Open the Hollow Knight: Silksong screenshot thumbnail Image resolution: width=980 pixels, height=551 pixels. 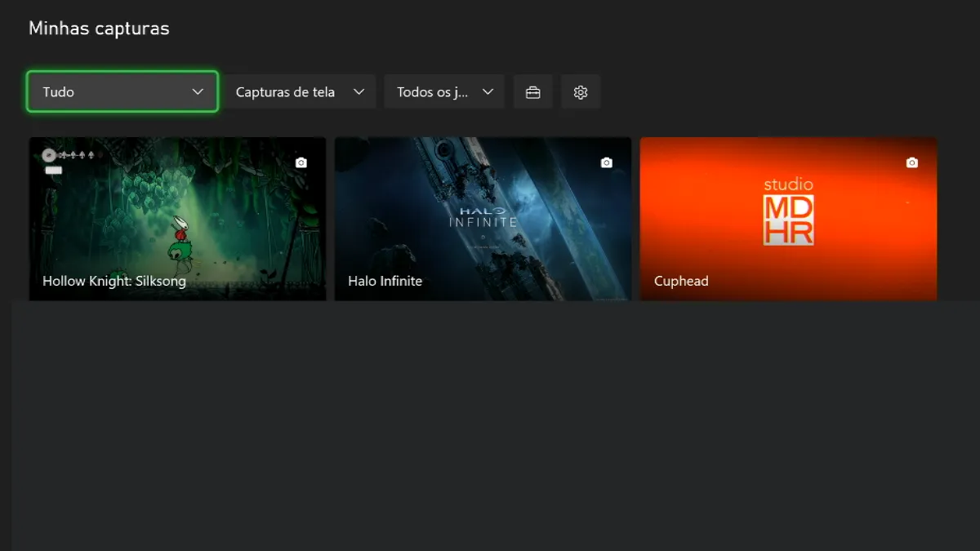tap(177, 219)
